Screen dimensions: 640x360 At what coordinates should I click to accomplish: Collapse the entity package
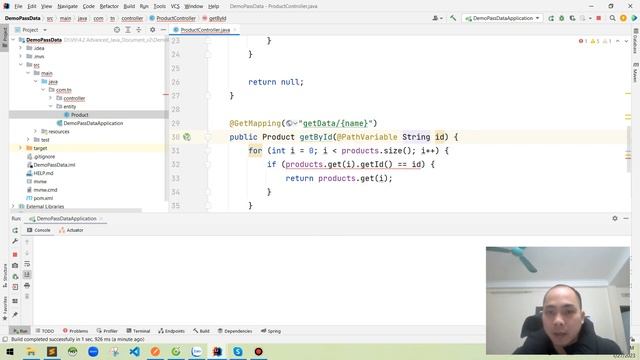pos(51,107)
